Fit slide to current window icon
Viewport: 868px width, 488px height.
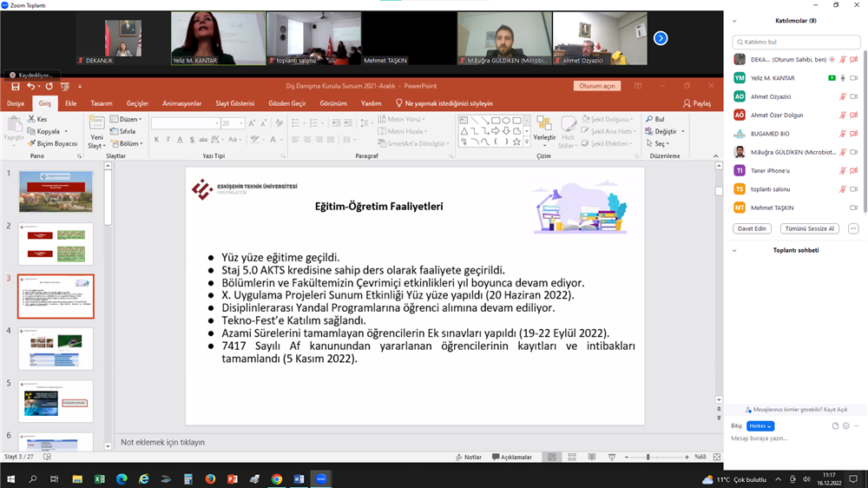717,457
